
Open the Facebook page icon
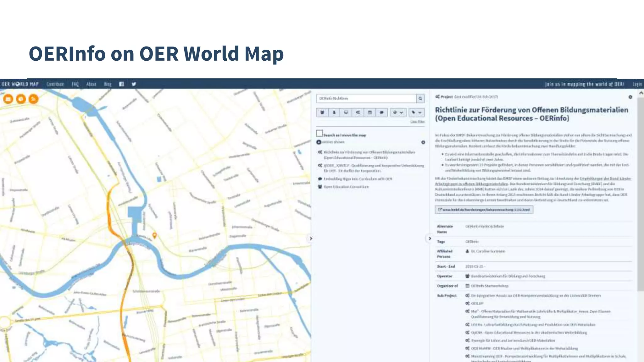point(122,84)
